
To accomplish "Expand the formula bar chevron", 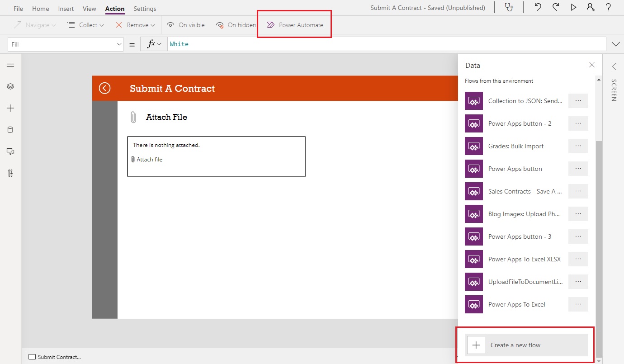I will 615,44.
